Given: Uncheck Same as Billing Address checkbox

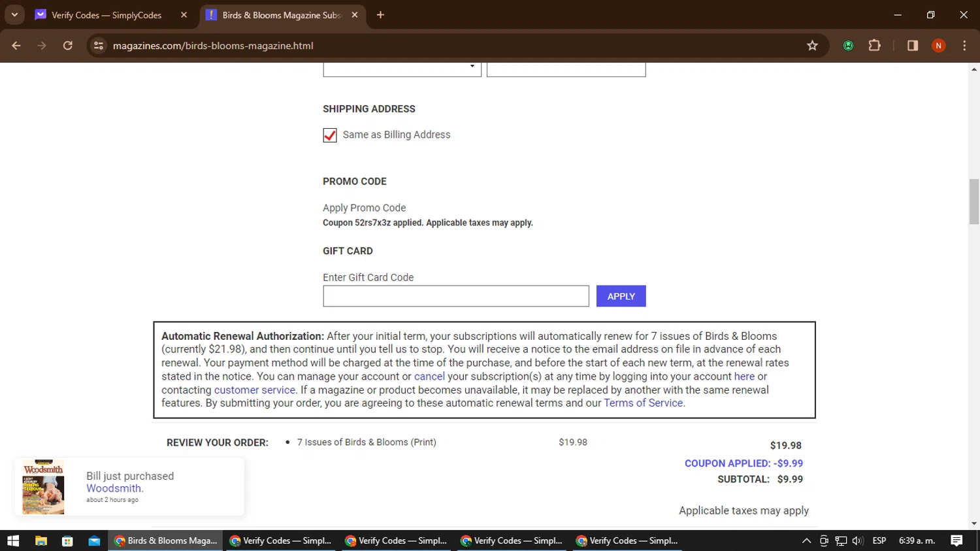Looking at the screenshot, I should (330, 135).
